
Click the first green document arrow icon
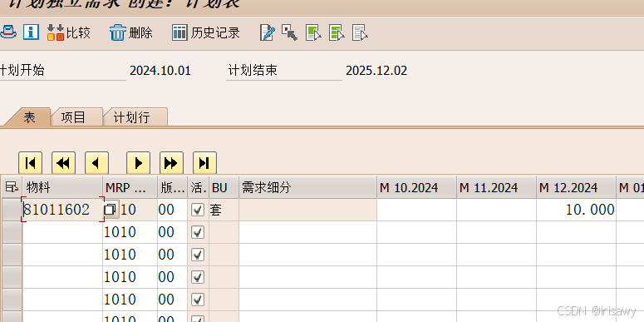313,32
